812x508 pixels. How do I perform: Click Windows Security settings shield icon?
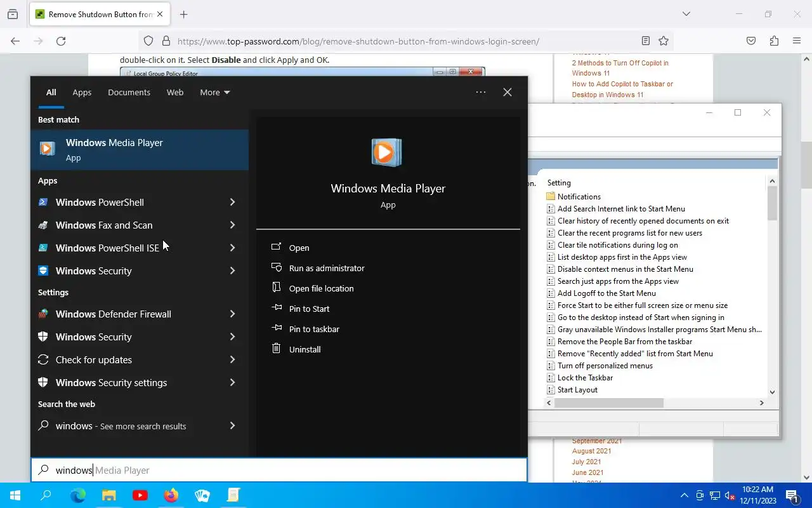pos(43,382)
